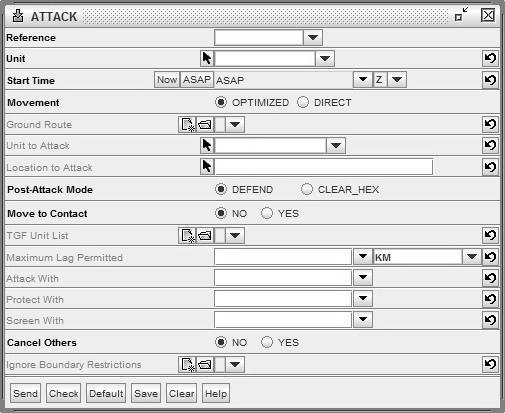Screen dimensions: 505x413
Task: Reset the TGF Unit List row
Action: click(490, 235)
